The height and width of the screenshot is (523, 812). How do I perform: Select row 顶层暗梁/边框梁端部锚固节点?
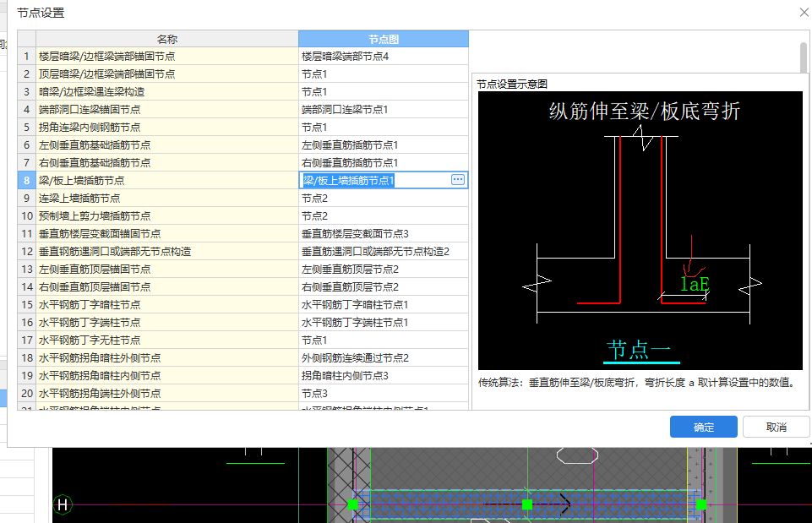tap(166, 74)
